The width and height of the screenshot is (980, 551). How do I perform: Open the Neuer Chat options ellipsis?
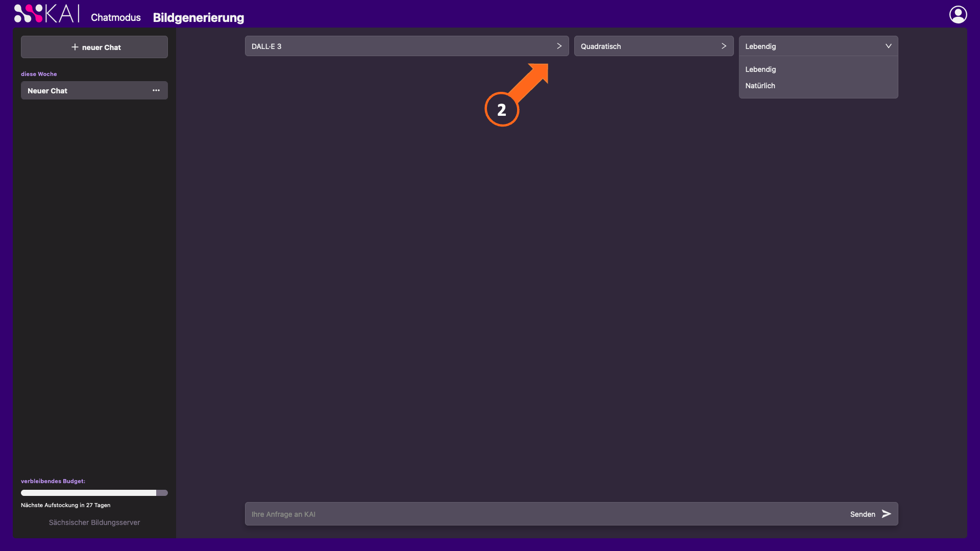(156, 90)
